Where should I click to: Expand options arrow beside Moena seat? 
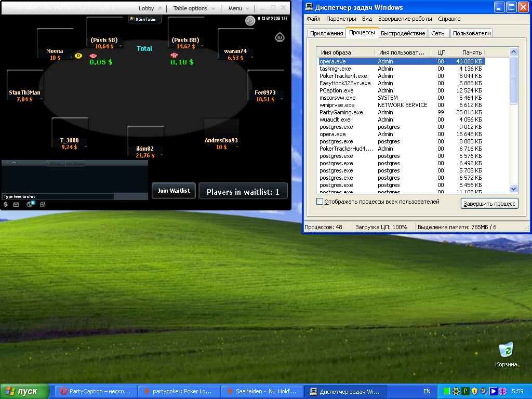tap(71, 57)
